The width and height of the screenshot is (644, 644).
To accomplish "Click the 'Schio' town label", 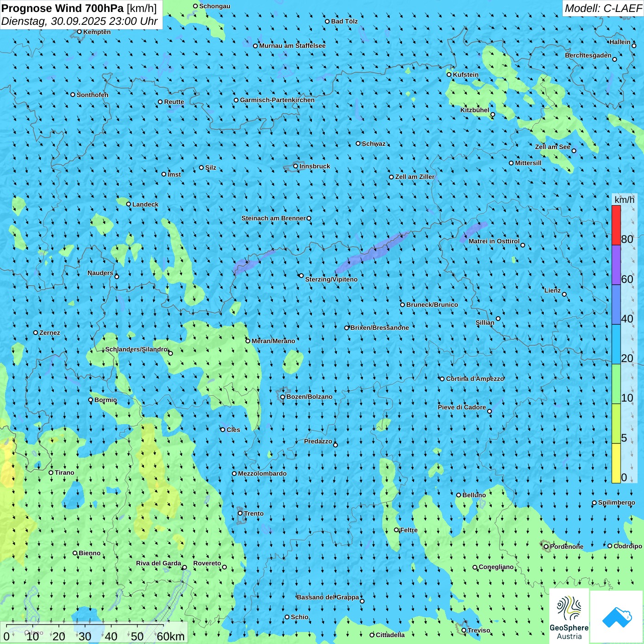I will point(299,617).
